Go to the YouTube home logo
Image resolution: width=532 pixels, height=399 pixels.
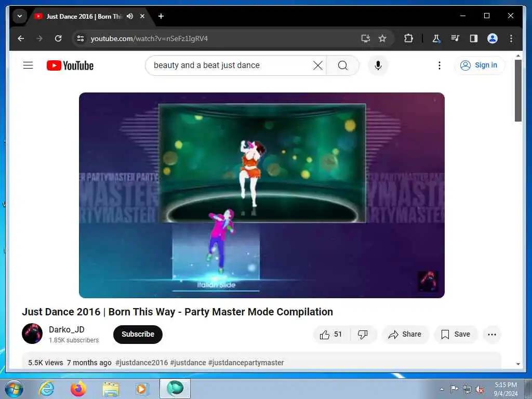[x=70, y=65]
